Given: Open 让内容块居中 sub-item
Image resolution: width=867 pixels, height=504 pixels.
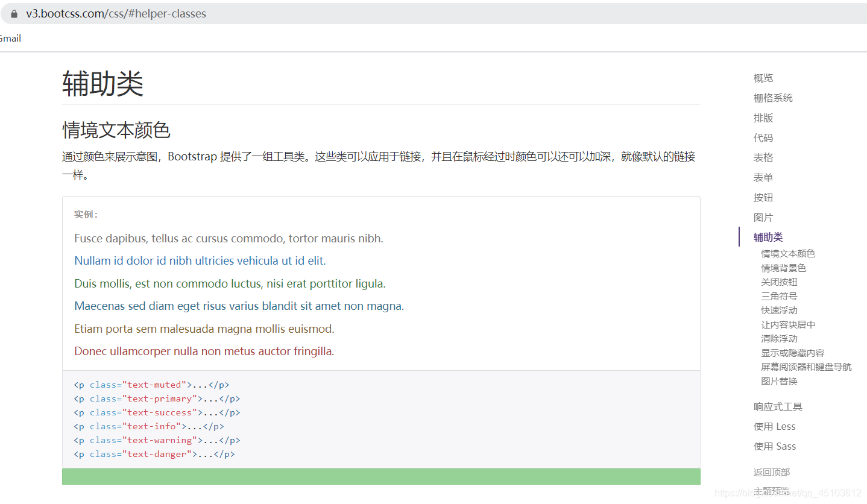Looking at the screenshot, I should 788,324.
